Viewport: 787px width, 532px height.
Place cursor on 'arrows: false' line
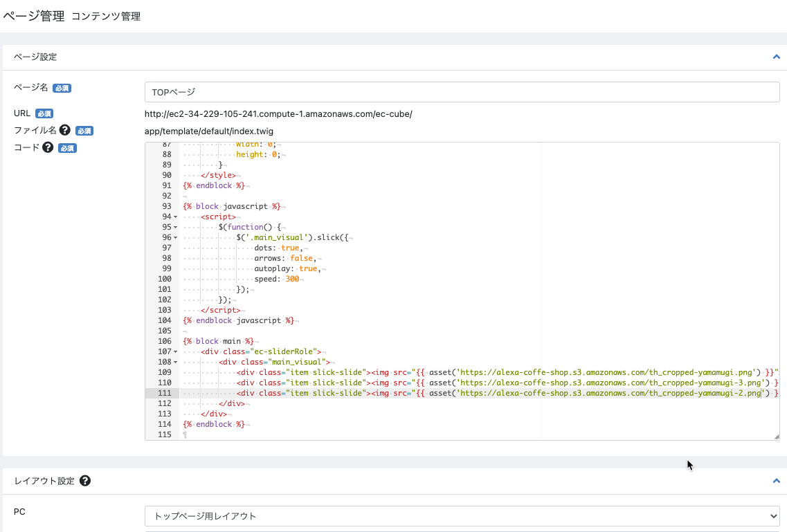click(x=285, y=258)
